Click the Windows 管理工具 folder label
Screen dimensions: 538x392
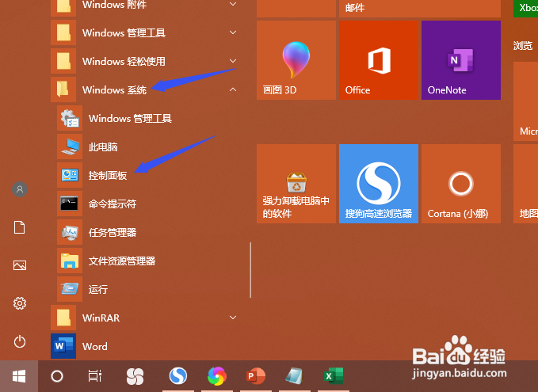point(124,33)
